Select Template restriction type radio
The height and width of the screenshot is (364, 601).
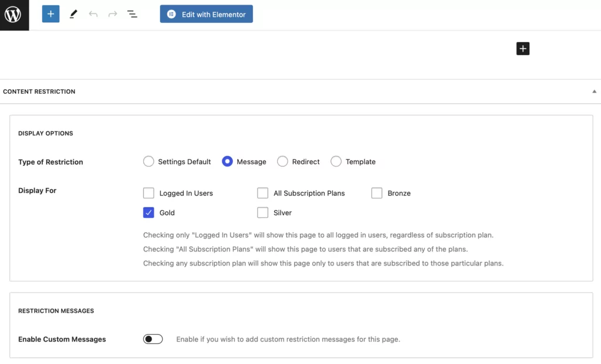pos(336,162)
